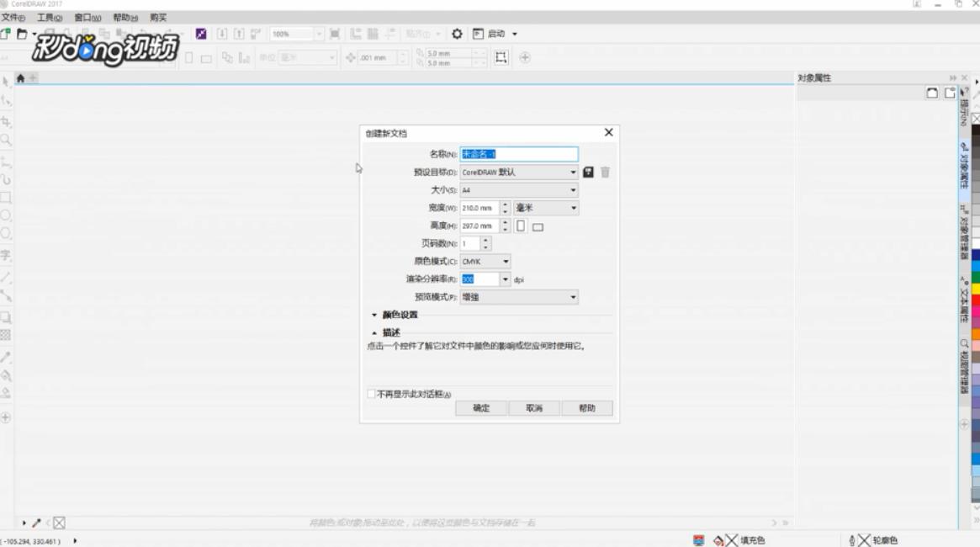
Task: Click the treat-as-filled bounding box icon
Action: [x=501, y=57]
